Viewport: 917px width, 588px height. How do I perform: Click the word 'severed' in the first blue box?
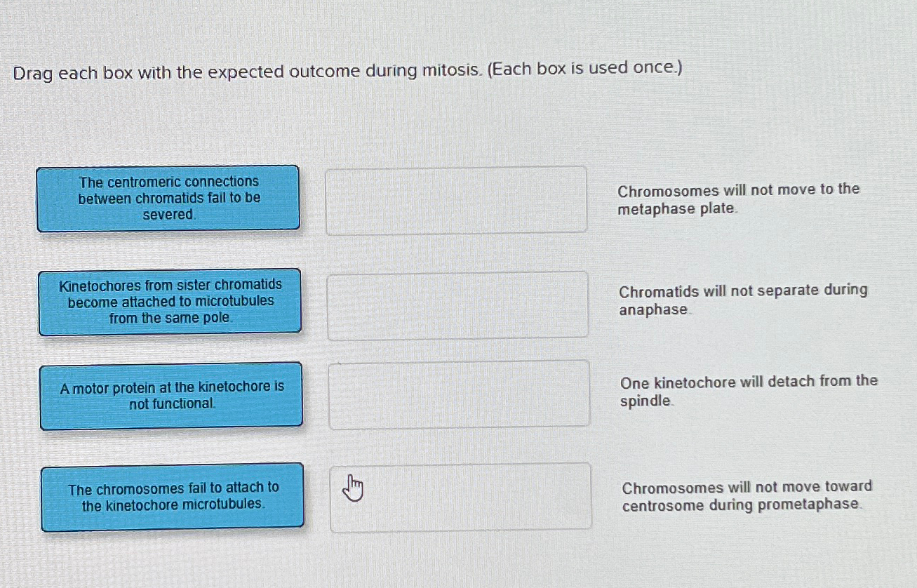tap(168, 214)
